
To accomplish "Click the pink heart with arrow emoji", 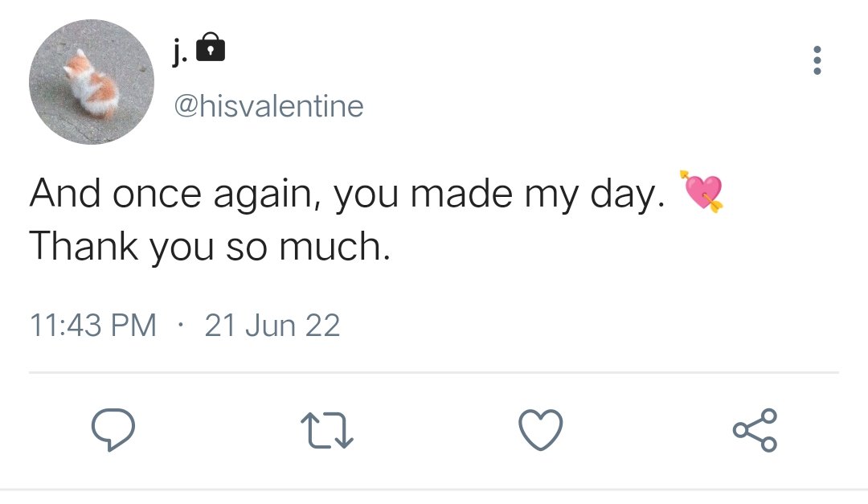I will coord(701,191).
